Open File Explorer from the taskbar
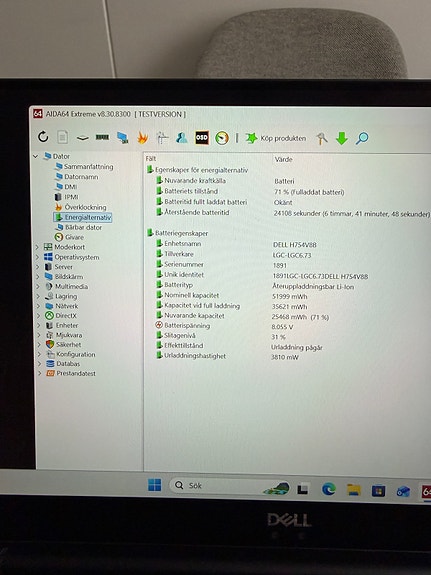The width and height of the screenshot is (431, 575). click(354, 490)
